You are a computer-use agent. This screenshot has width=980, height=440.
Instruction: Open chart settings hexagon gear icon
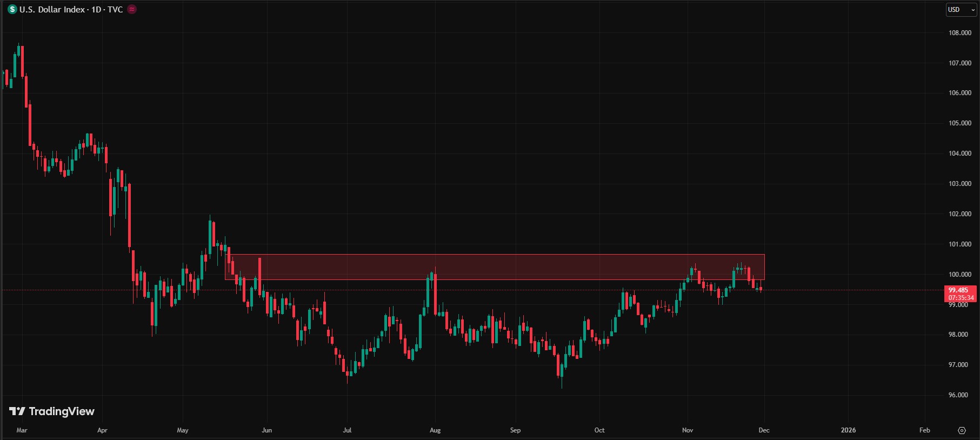[962, 430]
